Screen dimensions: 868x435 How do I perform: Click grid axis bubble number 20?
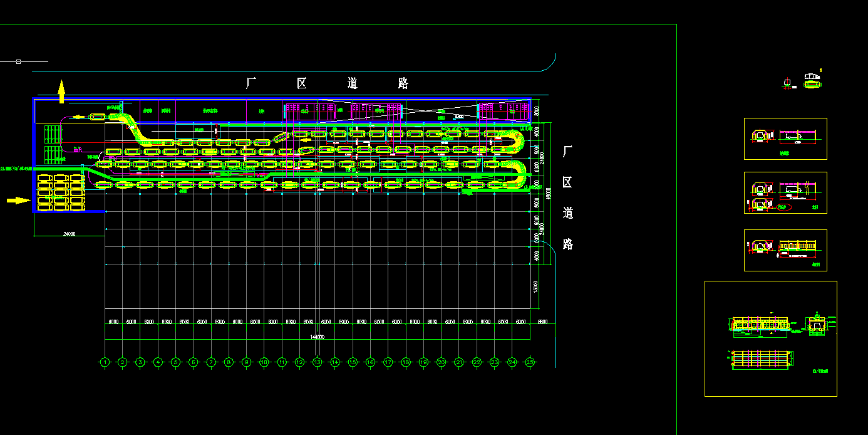coord(442,362)
